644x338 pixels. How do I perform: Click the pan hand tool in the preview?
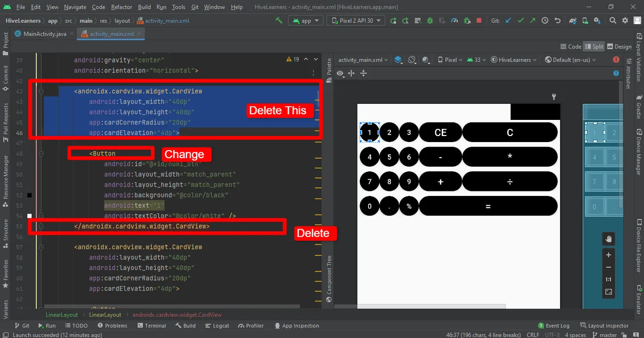608,239
